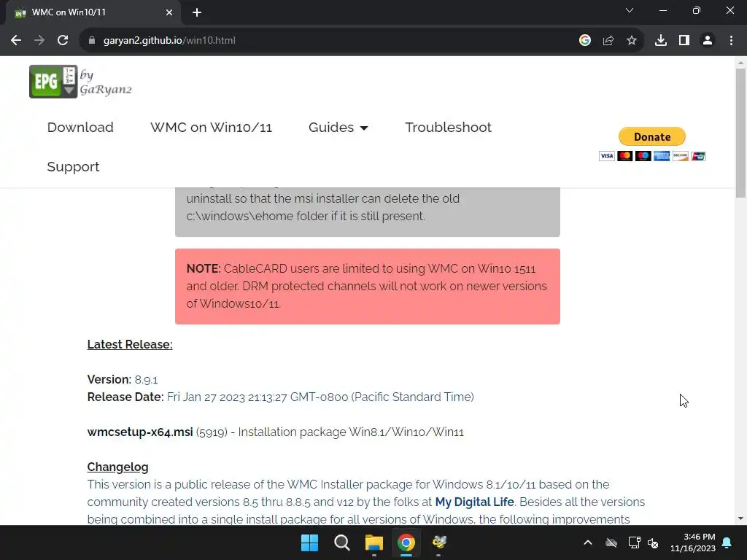Click the page vertical scrollbar thumb
Viewport: 747px width, 560px height.
point(740,133)
